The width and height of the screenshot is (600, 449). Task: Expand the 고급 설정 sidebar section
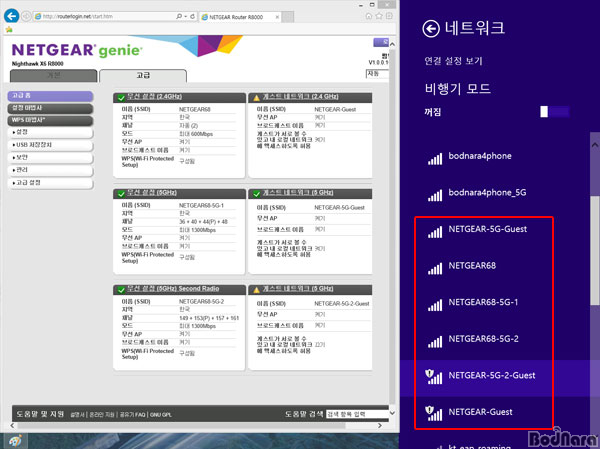click(x=50, y=183)
